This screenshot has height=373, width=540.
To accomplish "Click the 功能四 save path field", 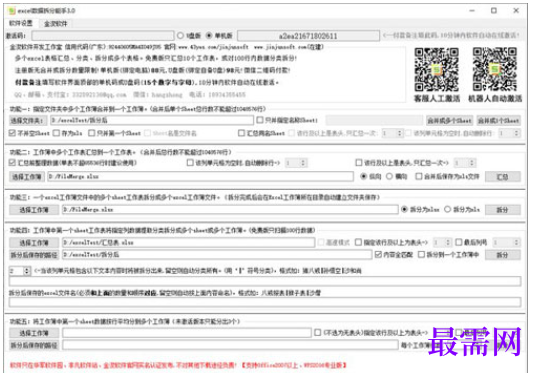I will point(217,255).
